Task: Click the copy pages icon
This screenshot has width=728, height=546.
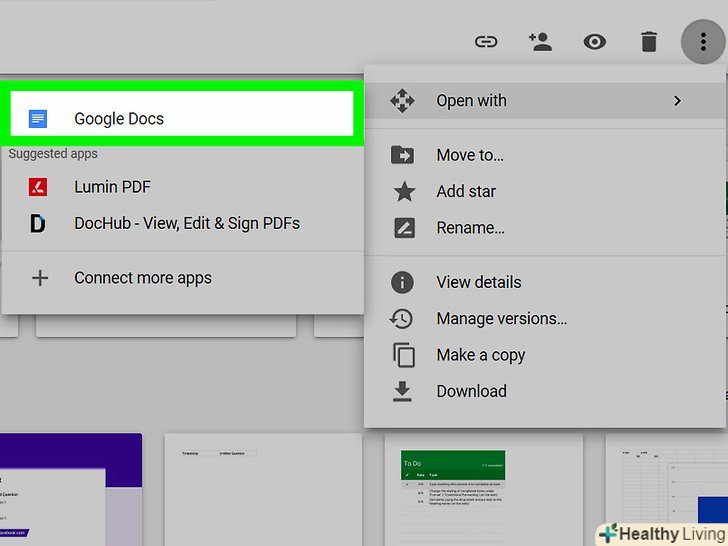Action: point(403,355)
